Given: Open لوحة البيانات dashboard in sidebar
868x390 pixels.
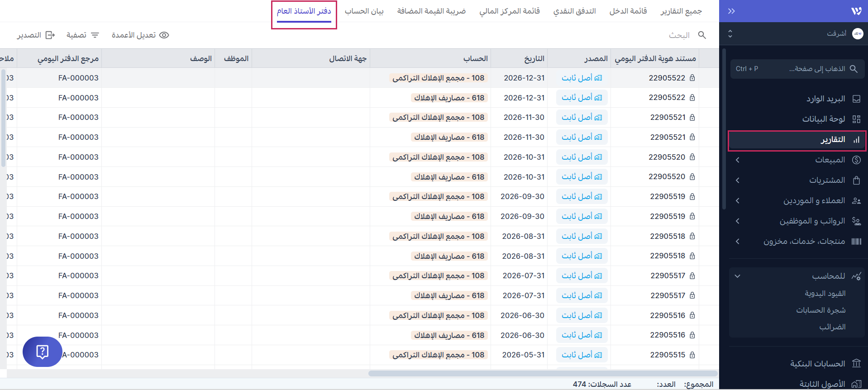Looking at the screenshot, I should pyautogui.click(x=823, y=119).
